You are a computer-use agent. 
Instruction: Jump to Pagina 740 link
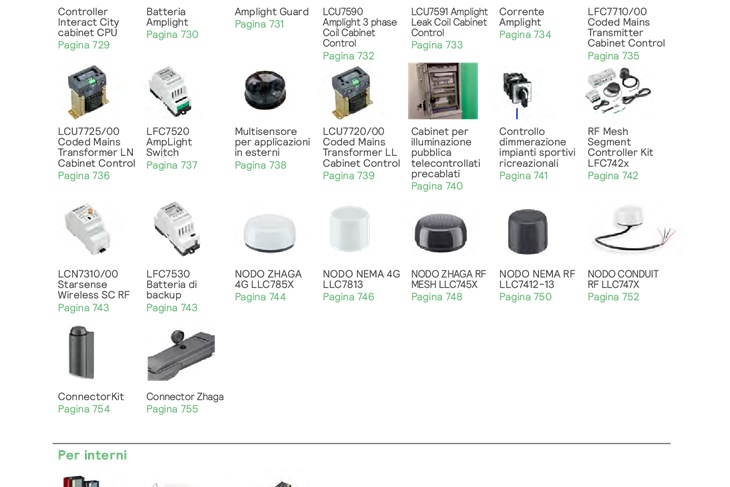tap(437, 186)
